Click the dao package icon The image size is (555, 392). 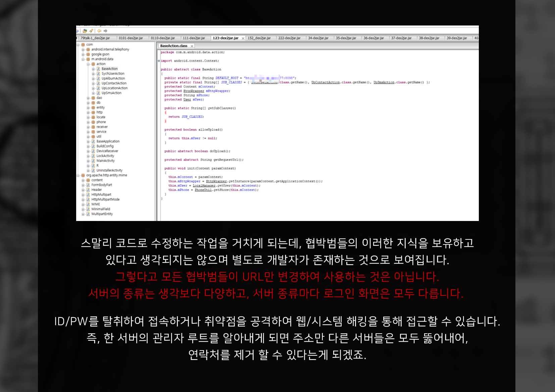93,98
